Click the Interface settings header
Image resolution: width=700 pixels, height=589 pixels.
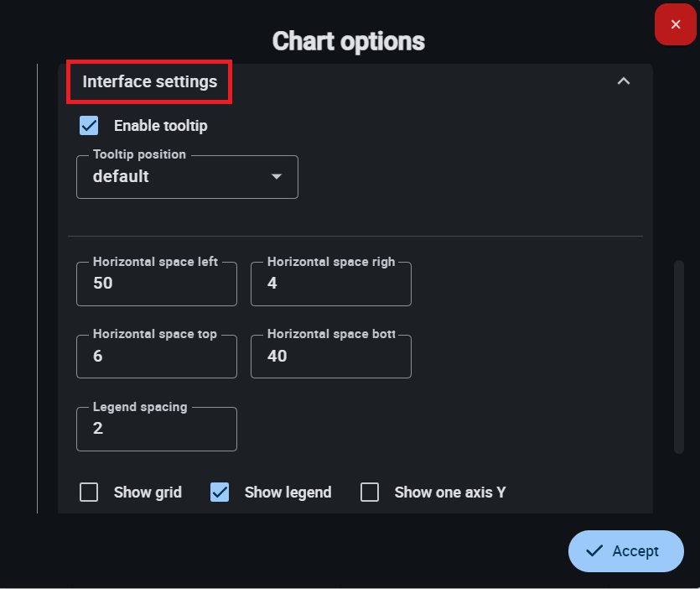pyautogui.click(x=150, y=81)
